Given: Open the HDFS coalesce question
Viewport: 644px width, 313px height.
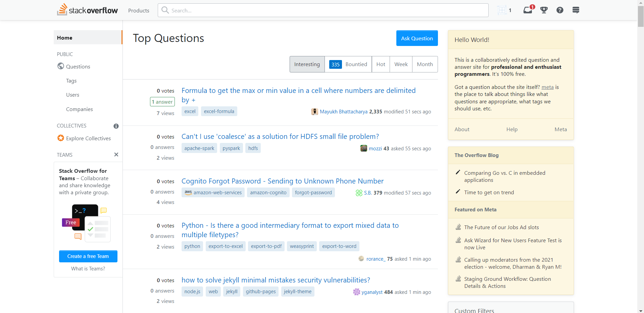Looking at the screenshot, I should (x=280, y=136).
